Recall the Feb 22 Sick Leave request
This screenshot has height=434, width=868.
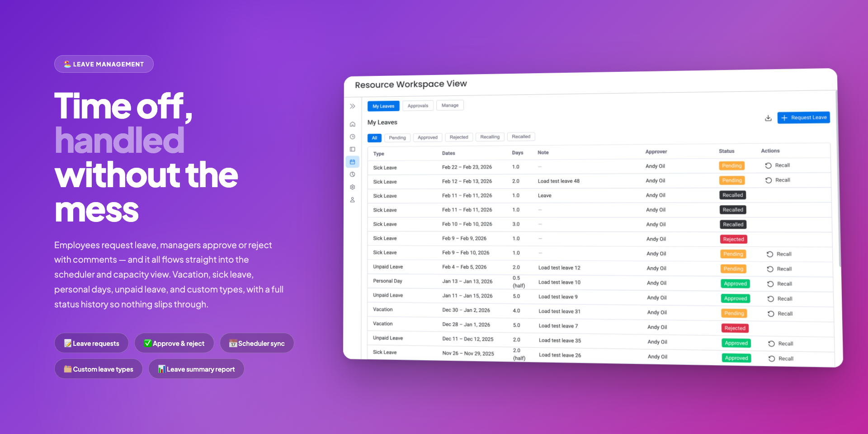(778, 165)
